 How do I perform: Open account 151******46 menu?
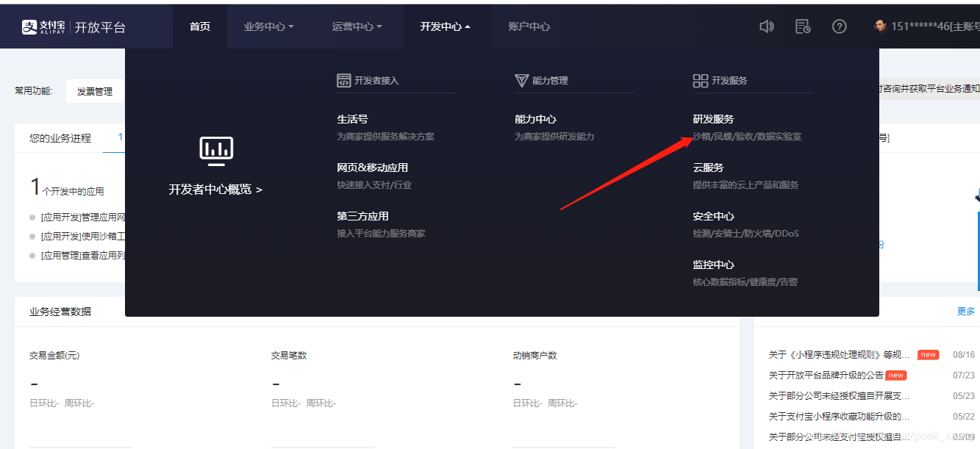point(935,26)
